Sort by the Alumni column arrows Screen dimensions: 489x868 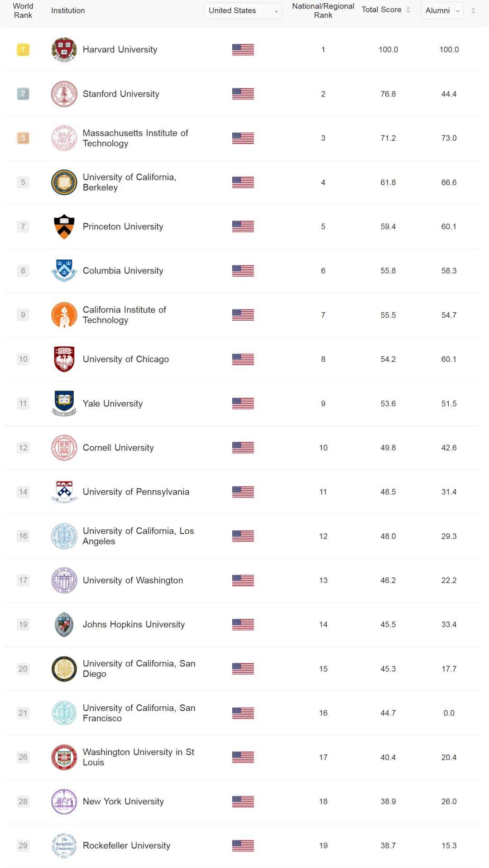coord(473,10)
